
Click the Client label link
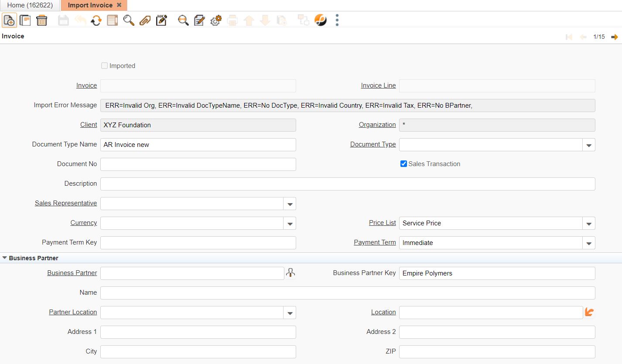[89, 125]
